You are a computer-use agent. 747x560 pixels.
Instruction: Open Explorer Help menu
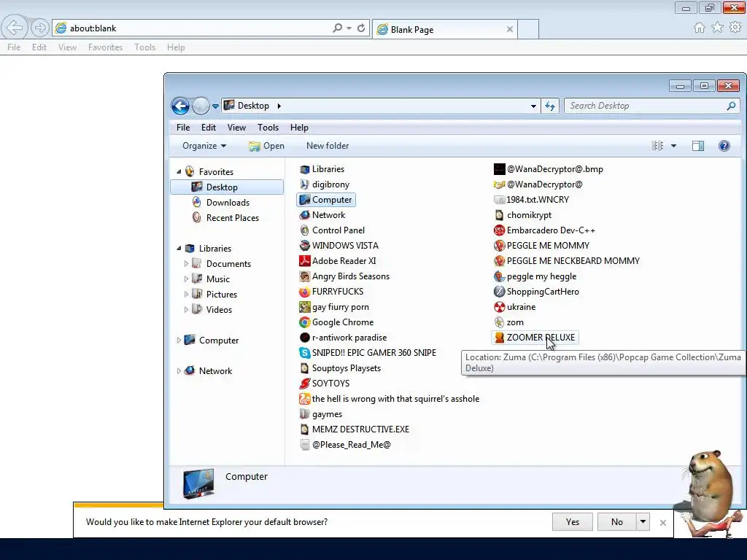(299, 128)
